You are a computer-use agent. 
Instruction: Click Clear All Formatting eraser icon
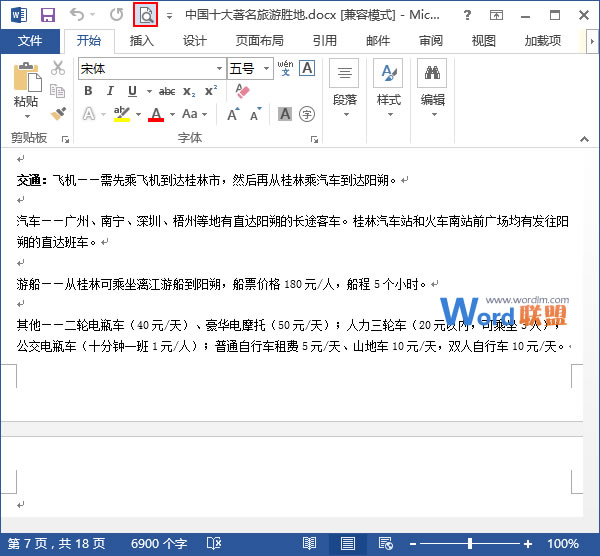(x=242, y=91)
